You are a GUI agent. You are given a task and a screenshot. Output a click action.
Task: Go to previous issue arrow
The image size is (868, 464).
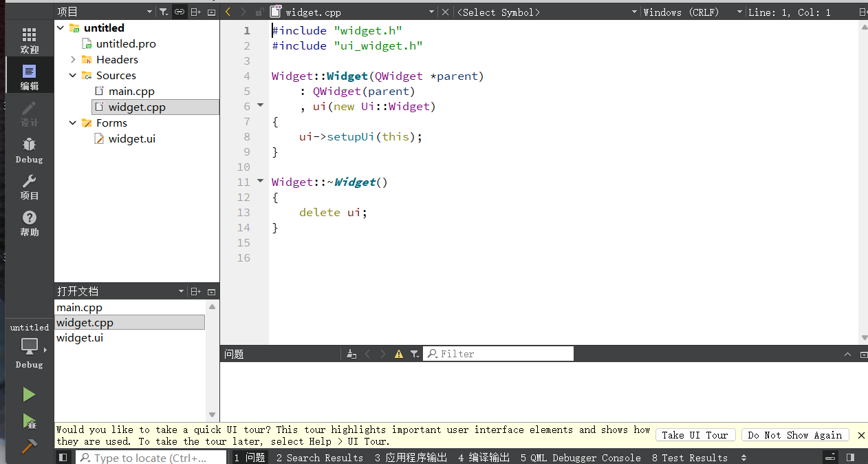point(367,354)
